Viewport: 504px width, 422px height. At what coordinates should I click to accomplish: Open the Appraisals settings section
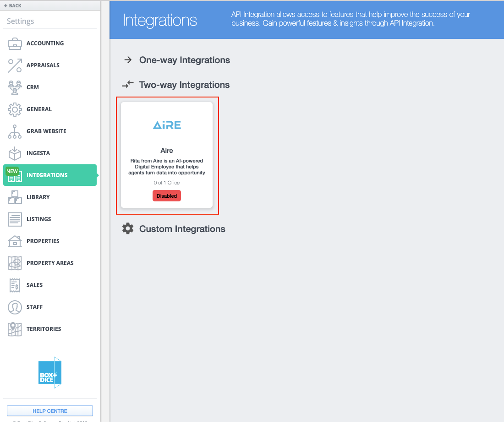coord(43,65)
